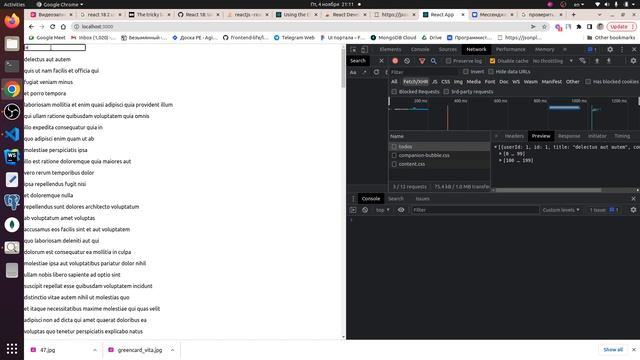Close the Search sidebar panel
640x360 pixels.
point(381,61)
